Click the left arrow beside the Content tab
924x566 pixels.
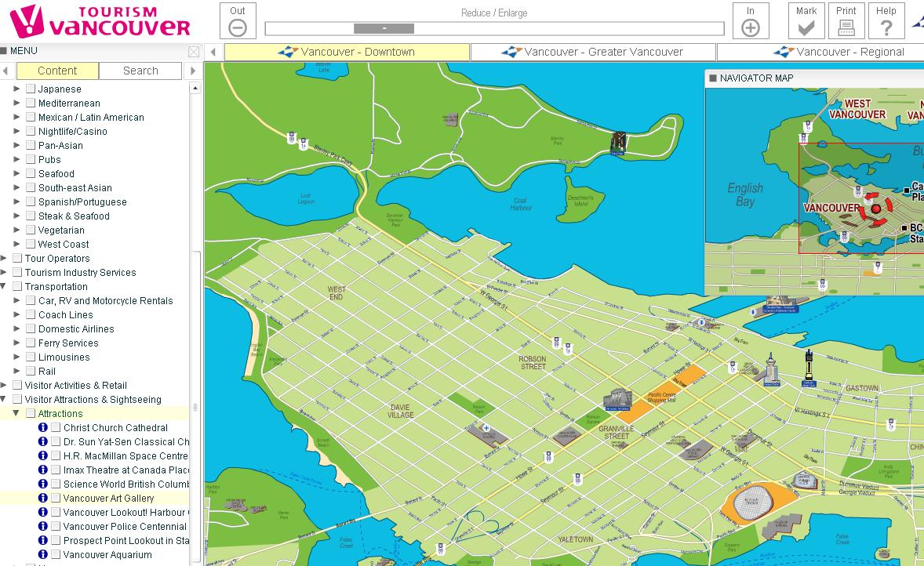(x=5, y=71)
